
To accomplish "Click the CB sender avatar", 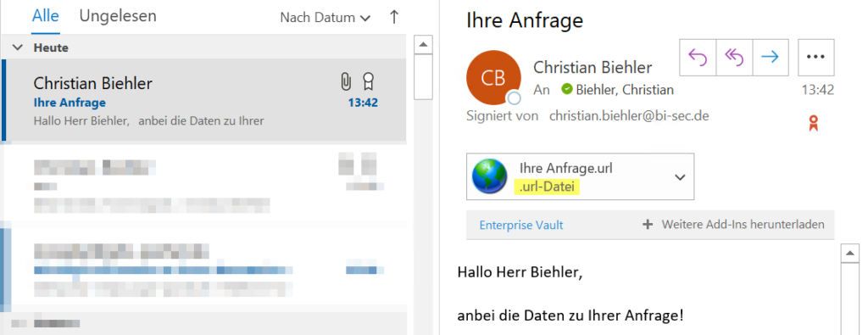I will 493,78.
